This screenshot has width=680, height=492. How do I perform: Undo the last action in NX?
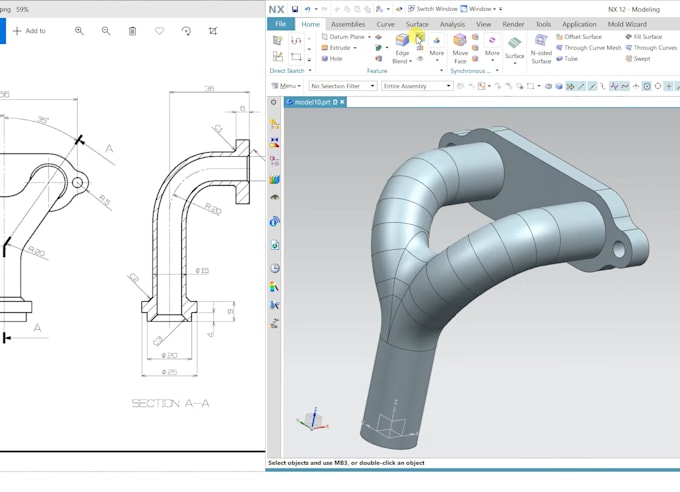coord(307,9)
